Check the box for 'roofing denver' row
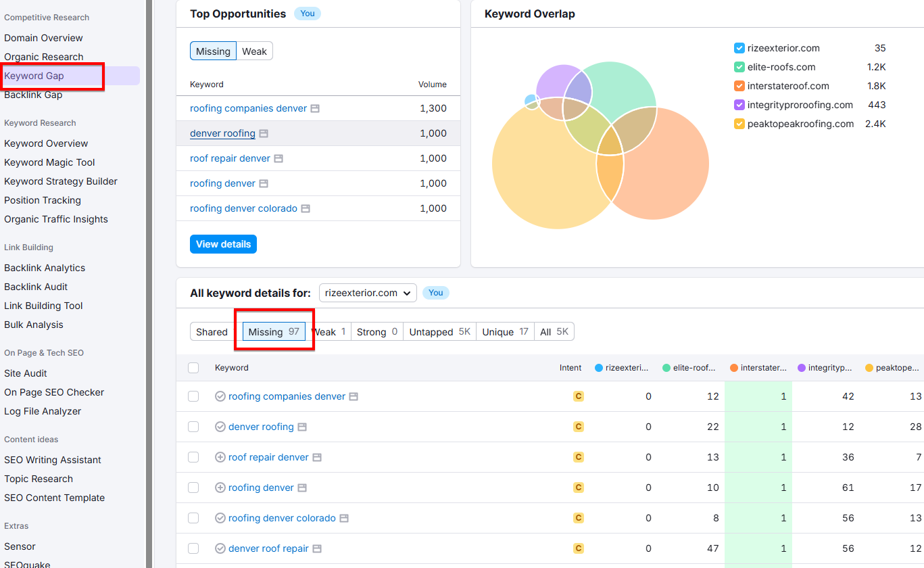 (193, 488)
